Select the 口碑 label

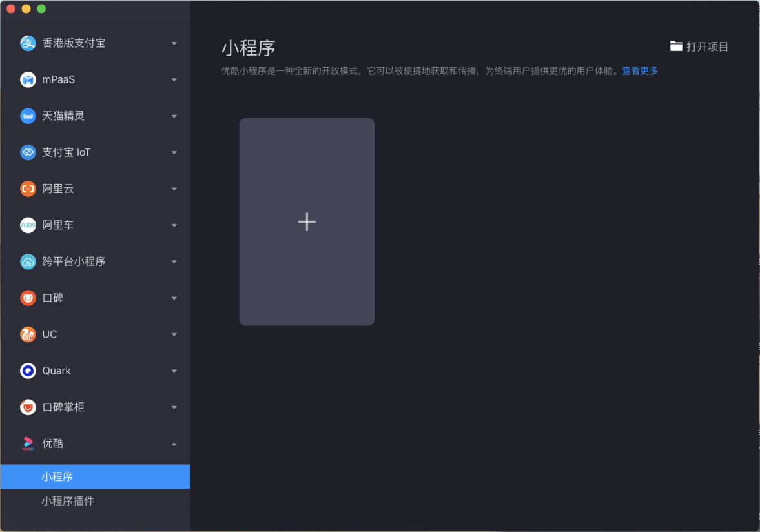tap(52, 298)
